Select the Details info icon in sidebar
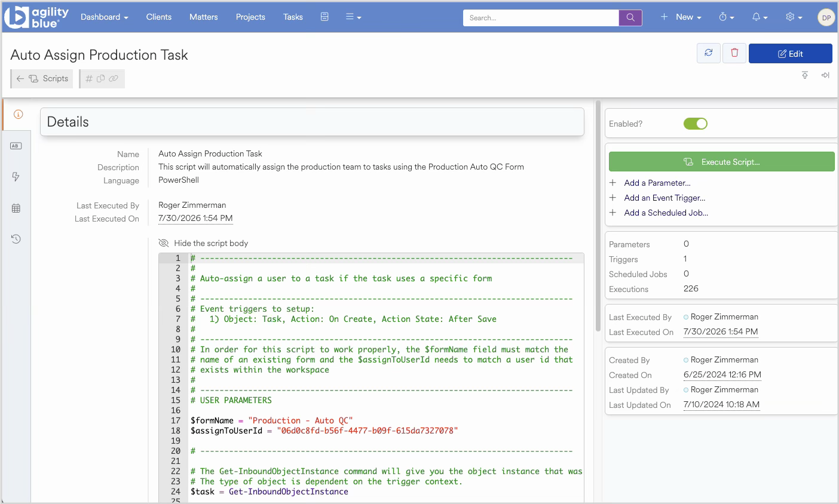The width and height of the screenshot is (839, 504). [18, 114]
